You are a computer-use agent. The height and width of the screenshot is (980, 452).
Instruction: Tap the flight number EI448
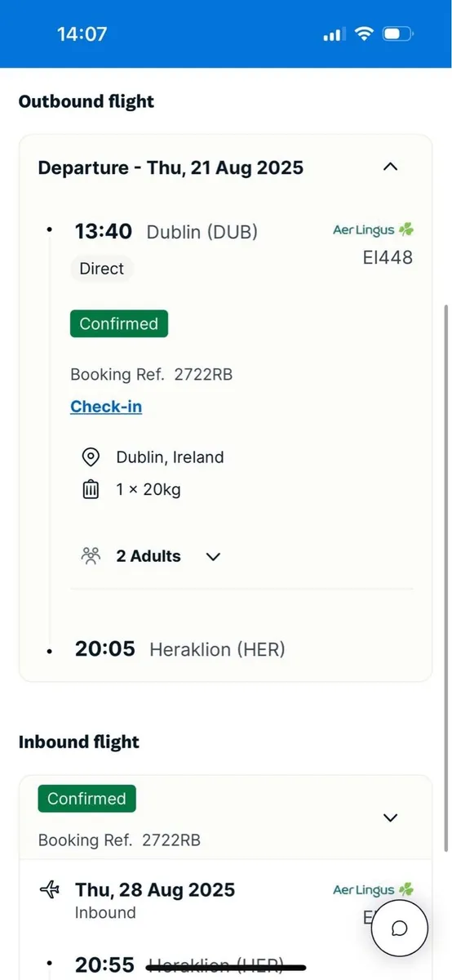(388, 258)
